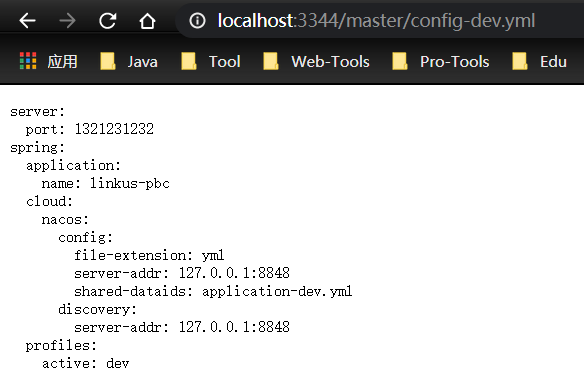The width and height of the screenshot is (584, 382).
Task: Reload the config-dev.yml page
Action: [x=108, y=20]
